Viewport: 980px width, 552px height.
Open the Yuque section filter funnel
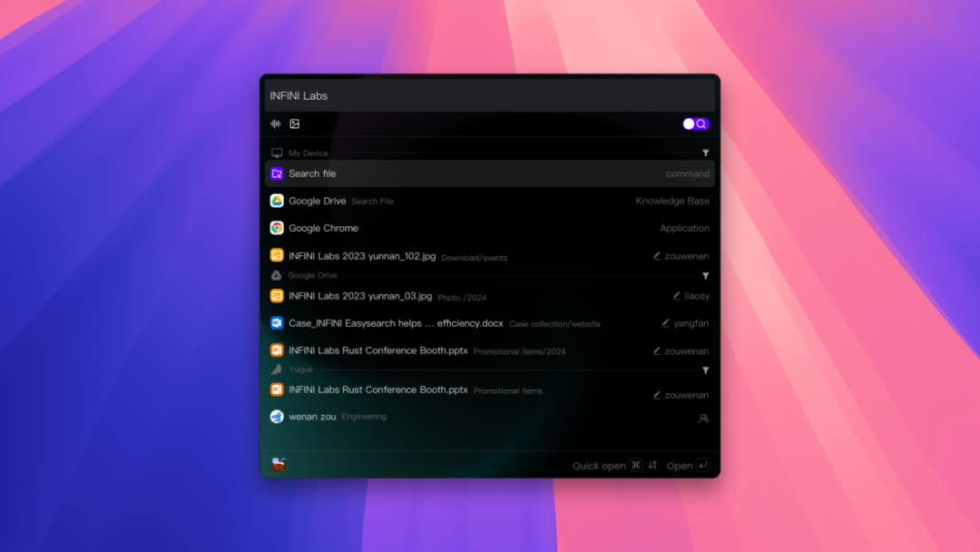[706, 370]
